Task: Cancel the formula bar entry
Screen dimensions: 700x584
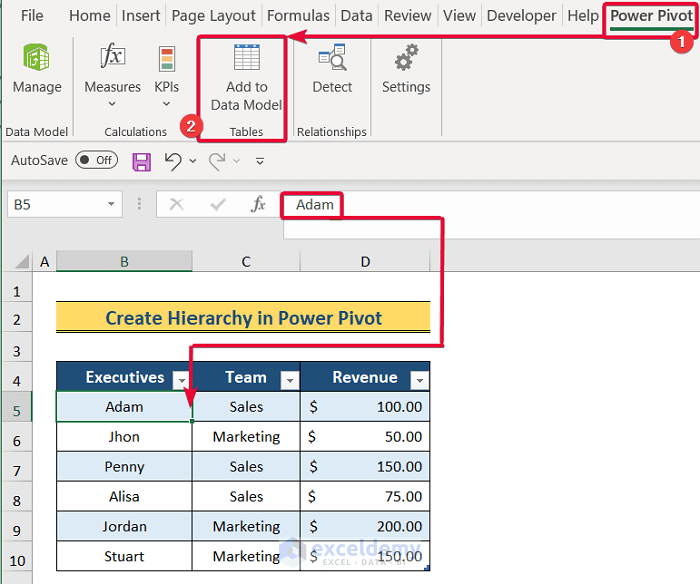Action: pos(176,204)
